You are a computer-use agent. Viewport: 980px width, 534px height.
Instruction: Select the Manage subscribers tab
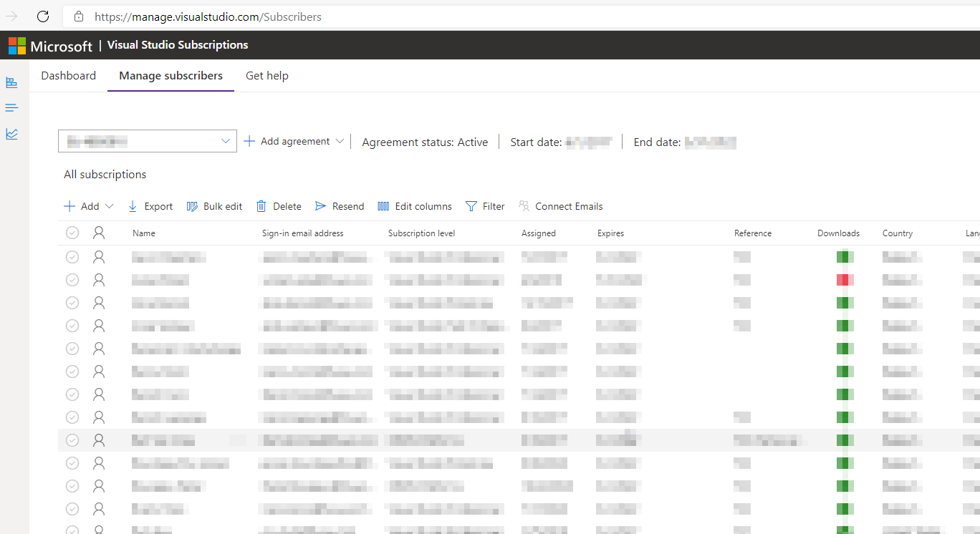[170, 76]
